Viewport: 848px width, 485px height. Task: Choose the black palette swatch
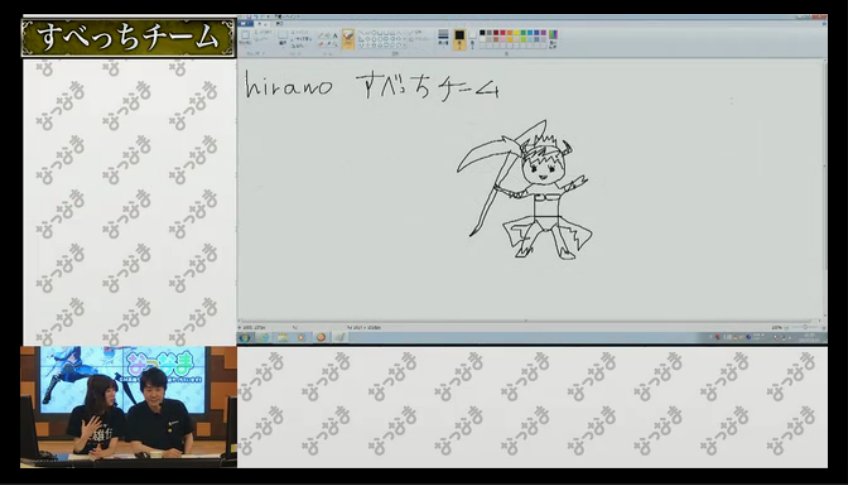coord(482,32)
